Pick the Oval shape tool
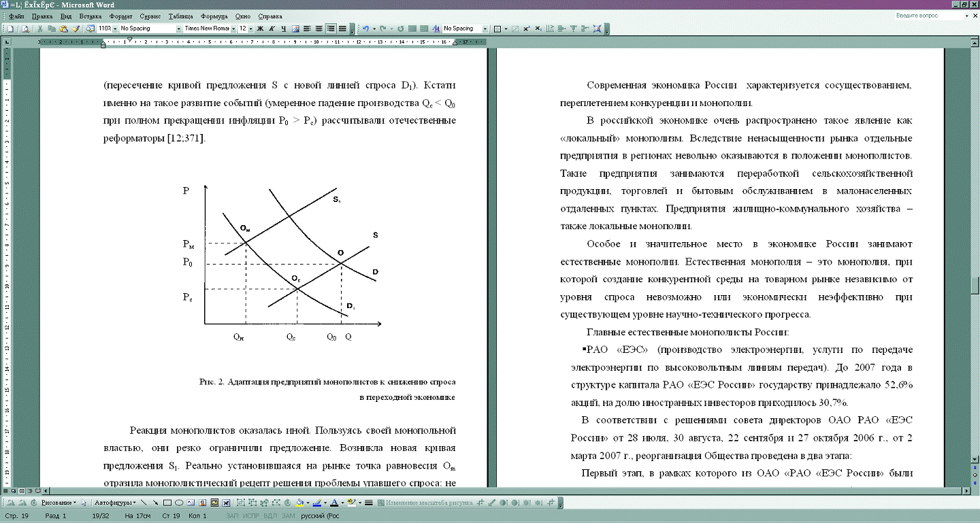The width and height of the screenshot is (980, 523). (x=178, y=503)
